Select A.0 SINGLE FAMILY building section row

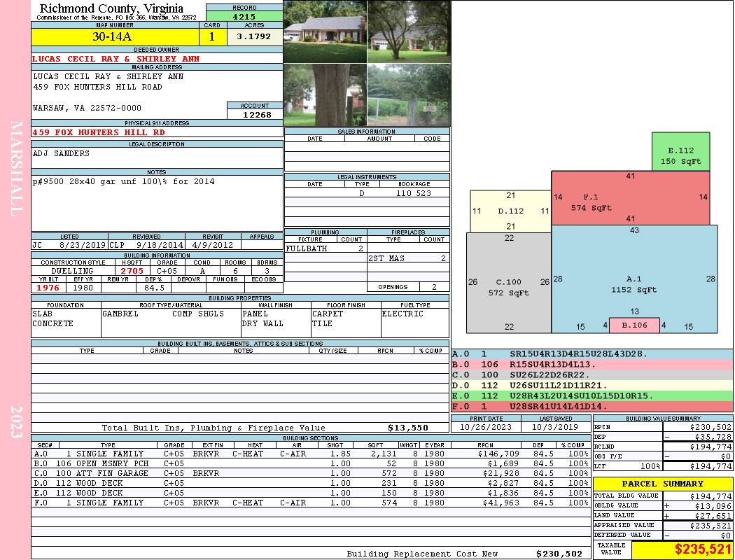pos(311,454)
